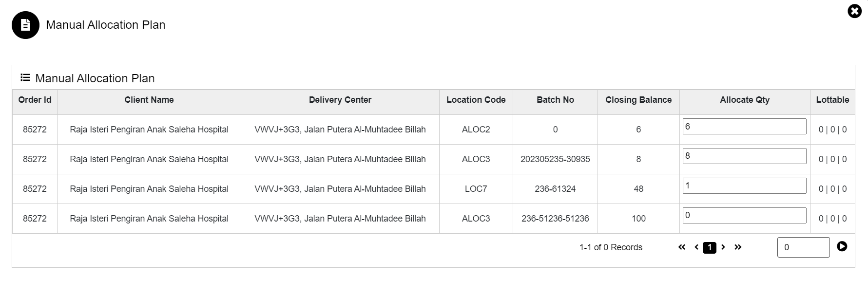Jump to last page of records
The image size is (868, 297).
738,247
